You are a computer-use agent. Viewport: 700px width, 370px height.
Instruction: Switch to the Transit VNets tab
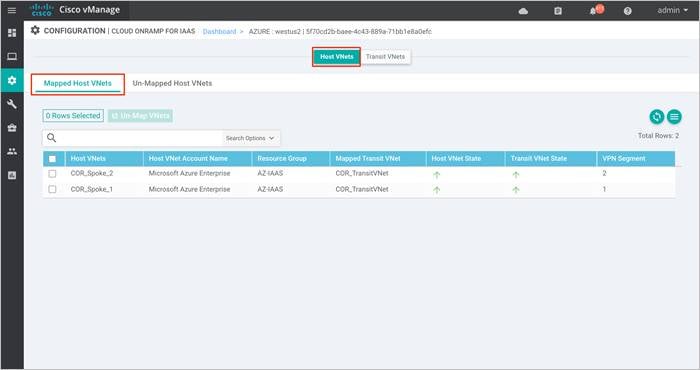pos(385,57)
